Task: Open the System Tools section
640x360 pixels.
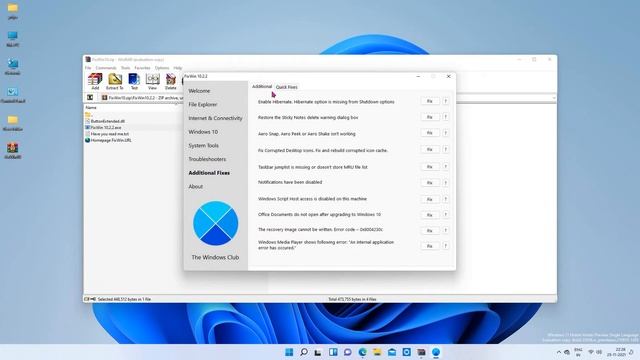Action: [x=203, y=145]
